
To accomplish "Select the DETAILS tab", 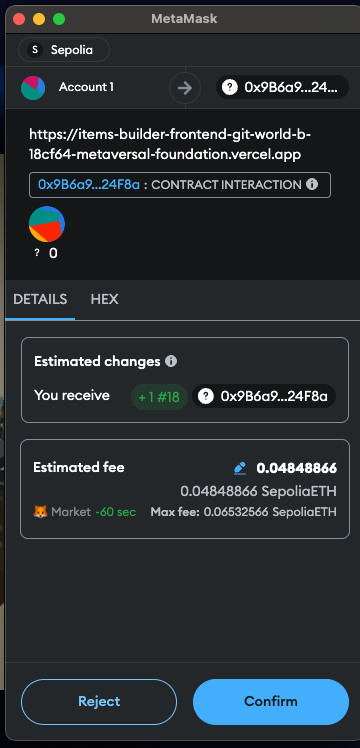I will 40,300.
